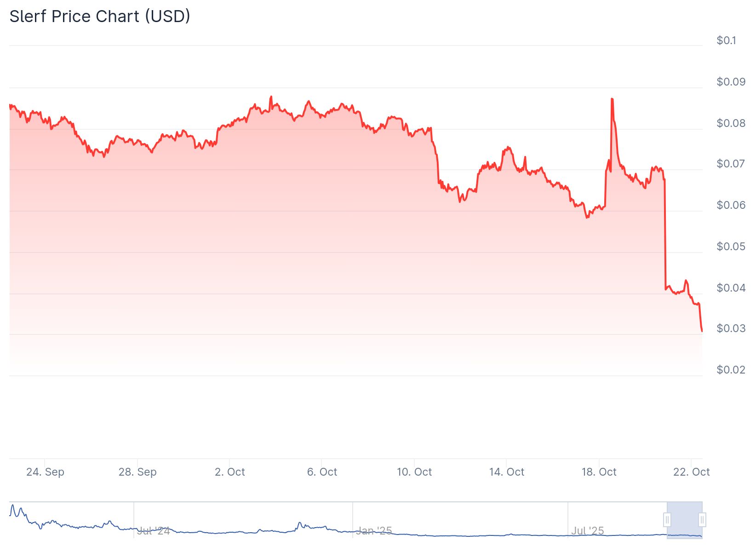The width and height of the screenshot is (756, 552).
Task: Click the 14. Oct axis label
Action: tap(507, 472)
